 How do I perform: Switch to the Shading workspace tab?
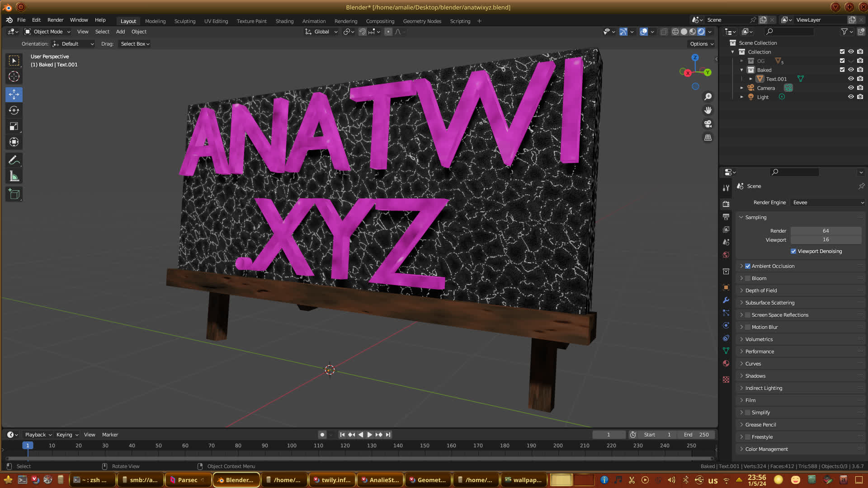point(284,21)
